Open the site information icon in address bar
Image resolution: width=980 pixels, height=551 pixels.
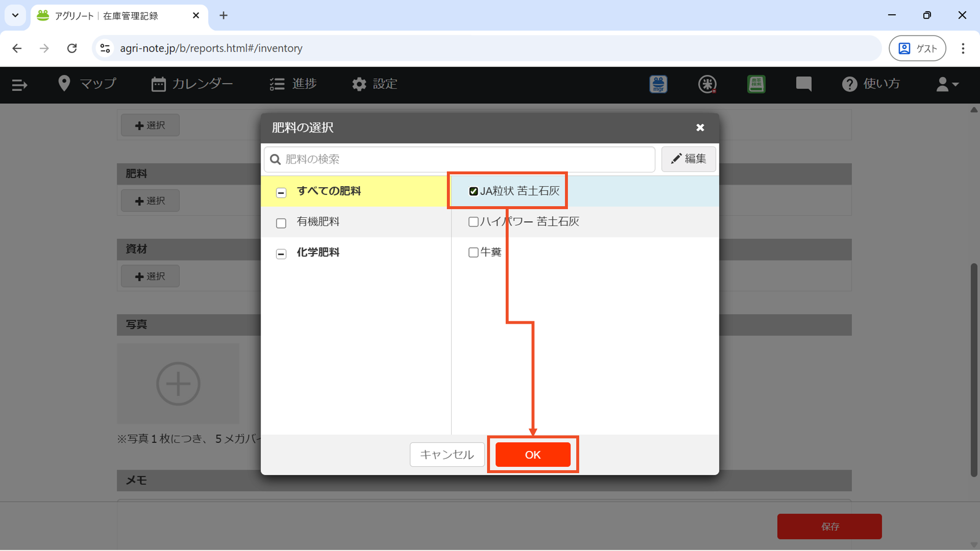pyautogui.click(x=105, y=48)
